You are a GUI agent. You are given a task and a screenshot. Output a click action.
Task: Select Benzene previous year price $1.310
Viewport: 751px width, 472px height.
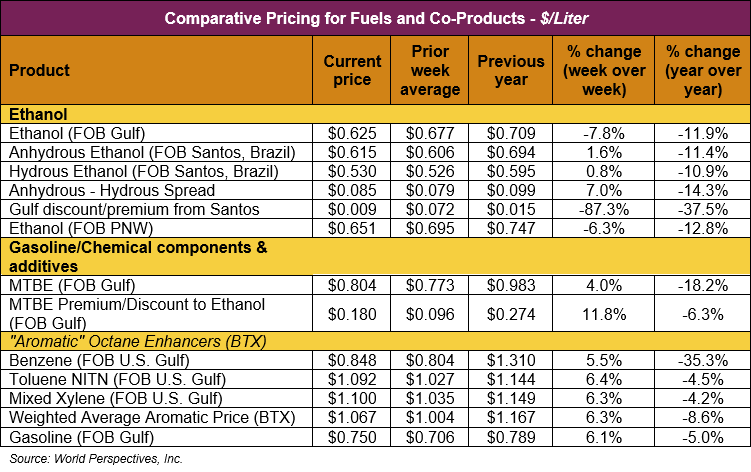511,360
